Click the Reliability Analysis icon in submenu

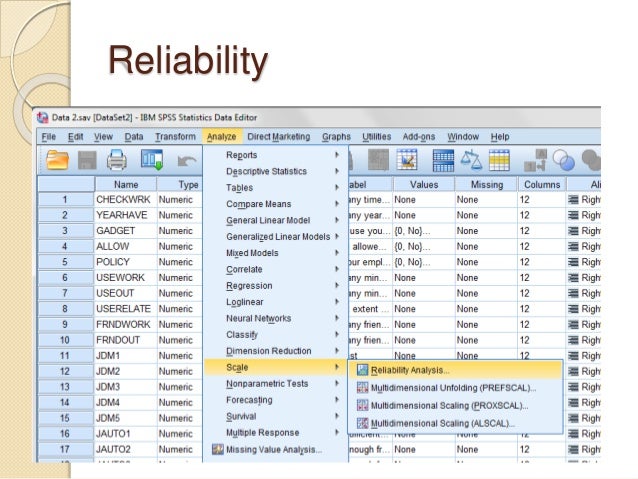(x=362, y=370)
